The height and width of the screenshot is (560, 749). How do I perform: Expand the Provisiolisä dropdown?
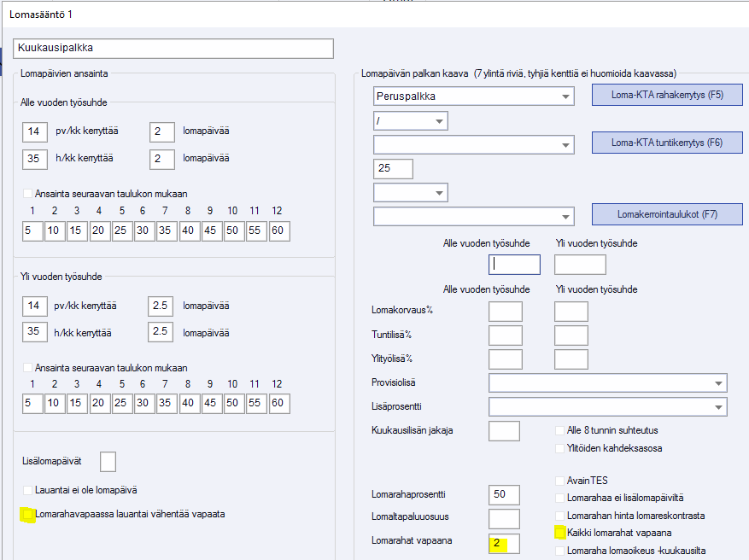click(x=718, y=383)
